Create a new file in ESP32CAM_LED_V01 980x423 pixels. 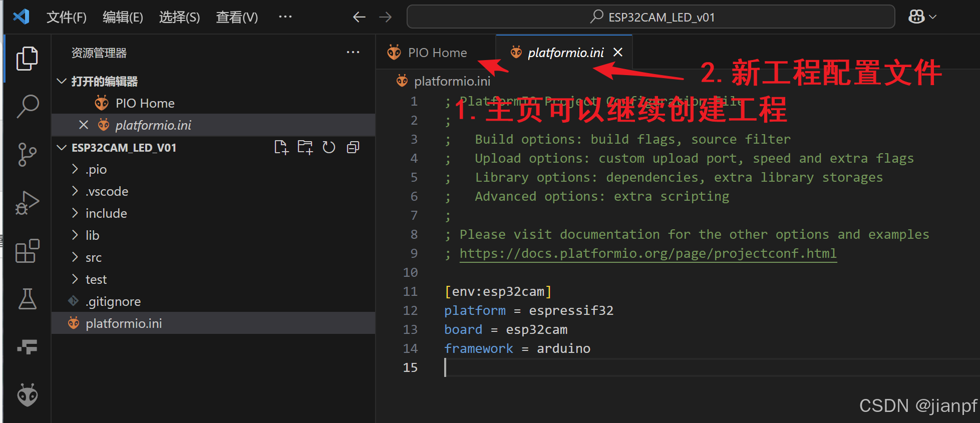[281, 148]
